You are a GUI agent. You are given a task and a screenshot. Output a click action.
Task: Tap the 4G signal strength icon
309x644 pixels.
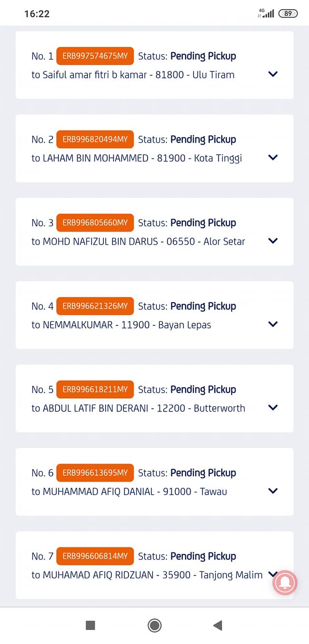(x=266, y=13)
